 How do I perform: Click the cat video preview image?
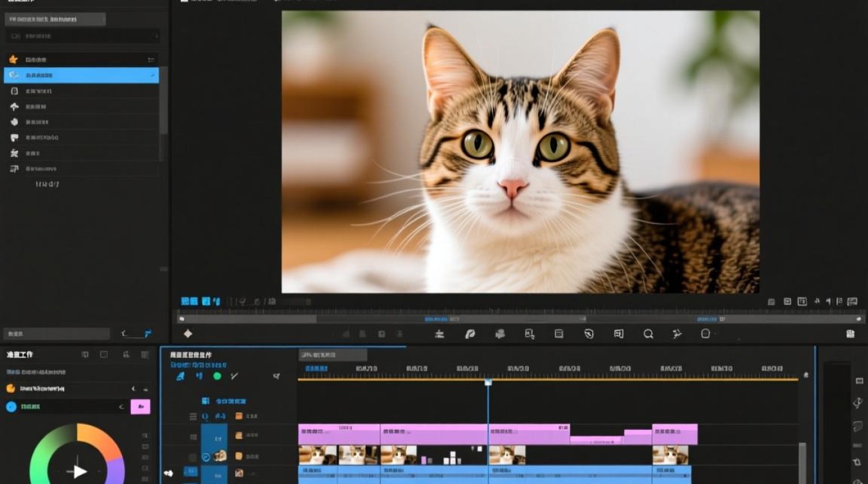click(x=521, y=152)
